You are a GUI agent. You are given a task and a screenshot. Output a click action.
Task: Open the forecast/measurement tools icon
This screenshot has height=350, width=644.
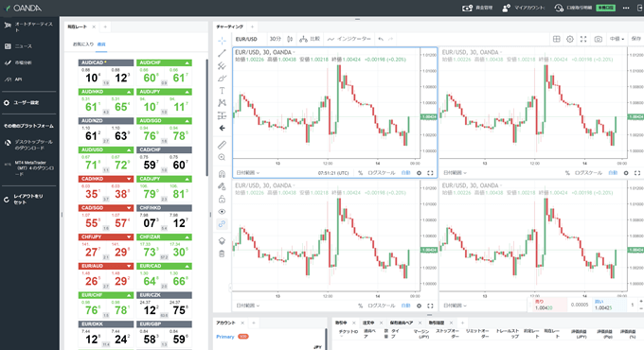coord(222,115)
